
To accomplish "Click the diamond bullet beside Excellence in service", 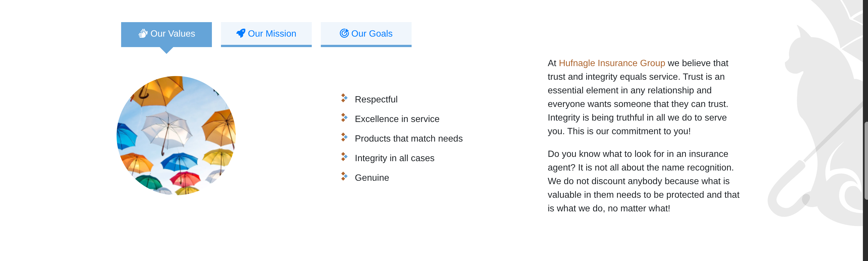I will tap(344, 117).
